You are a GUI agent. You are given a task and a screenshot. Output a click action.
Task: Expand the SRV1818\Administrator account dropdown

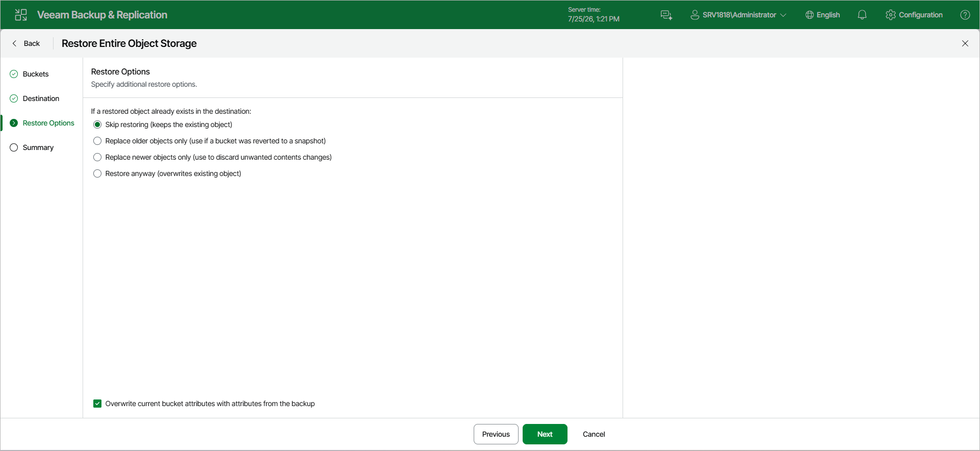pyautogui.click(x=738, y=15)
